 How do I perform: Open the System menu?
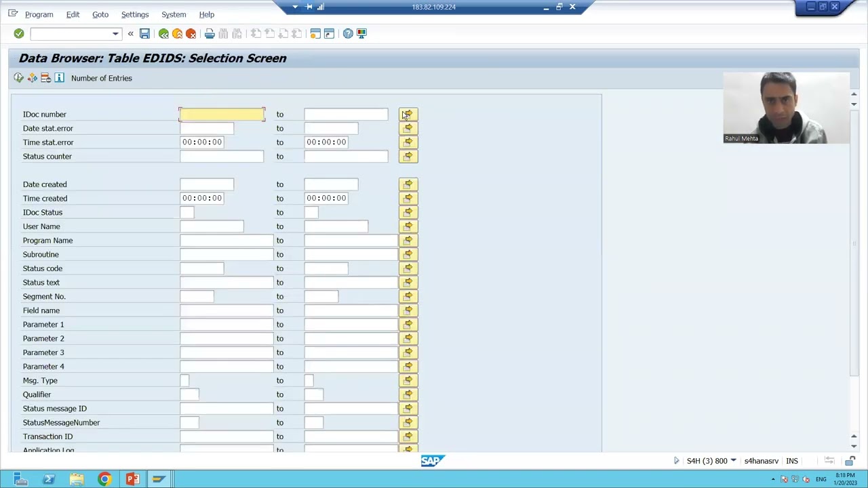click(174, 14)
